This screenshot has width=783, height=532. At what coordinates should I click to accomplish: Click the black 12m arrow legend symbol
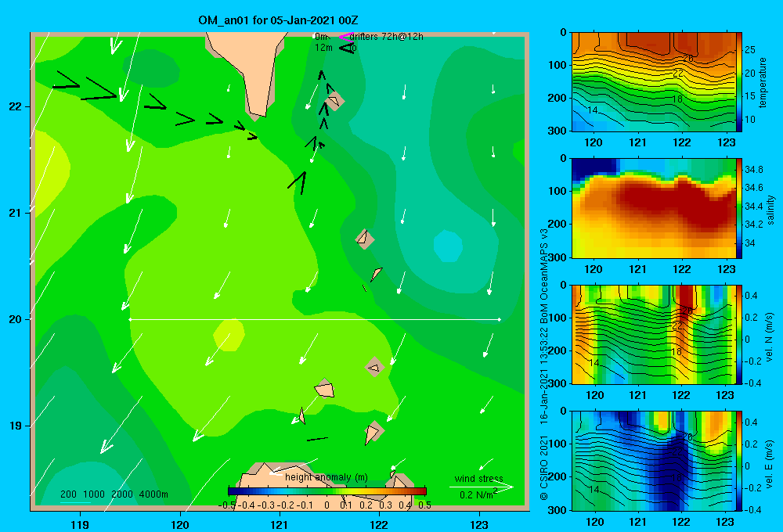346,48
